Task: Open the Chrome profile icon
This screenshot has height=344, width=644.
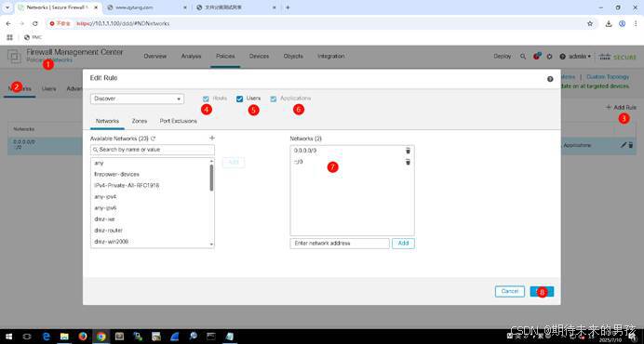Action: click(x=623, y=24)
